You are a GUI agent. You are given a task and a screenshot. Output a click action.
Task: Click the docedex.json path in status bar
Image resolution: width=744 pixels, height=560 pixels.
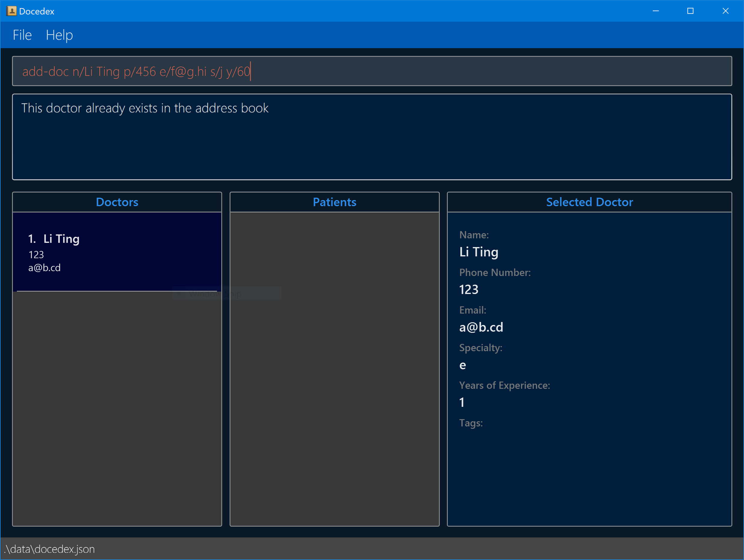[x=49, y=549]
